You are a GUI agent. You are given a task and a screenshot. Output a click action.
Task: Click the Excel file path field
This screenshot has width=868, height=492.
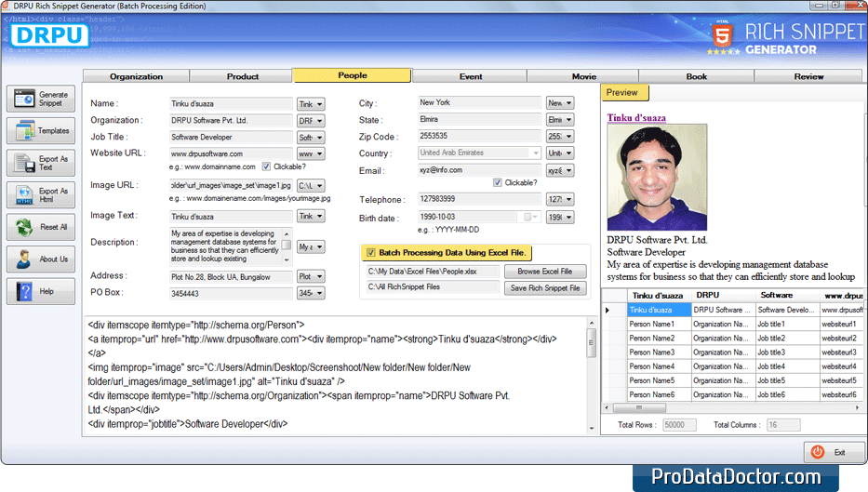[433, 272]
